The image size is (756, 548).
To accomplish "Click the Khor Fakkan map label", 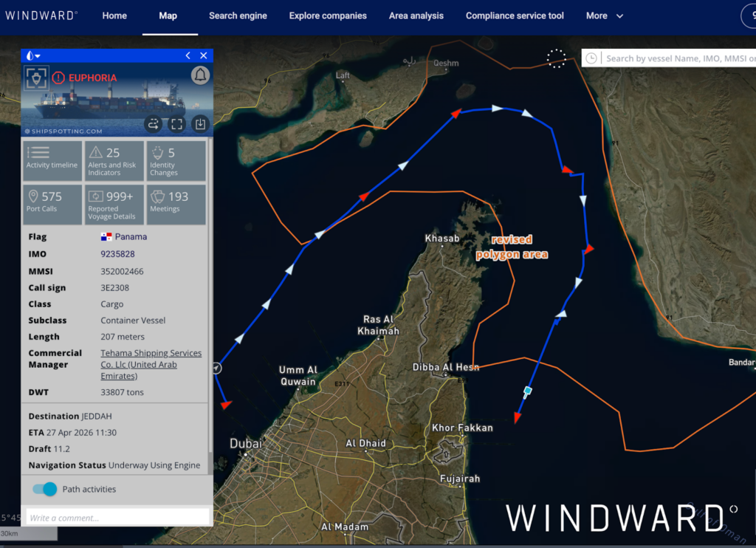I will coord(462,428).
